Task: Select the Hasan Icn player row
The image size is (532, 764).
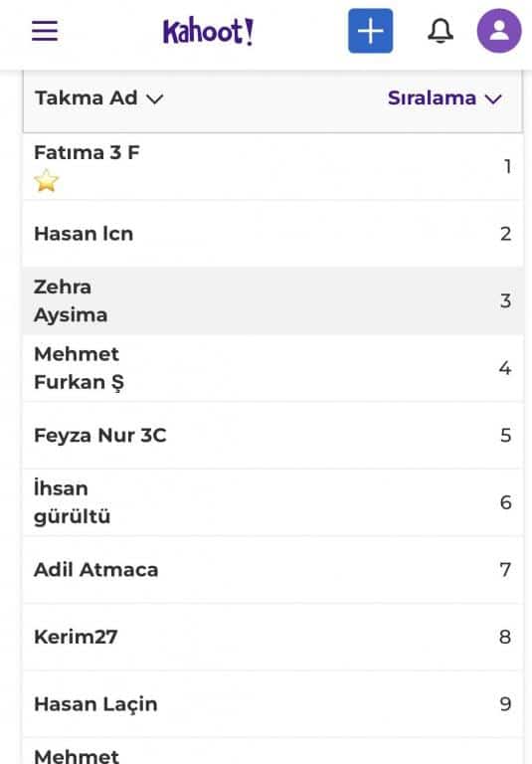Action: point(272,234)
